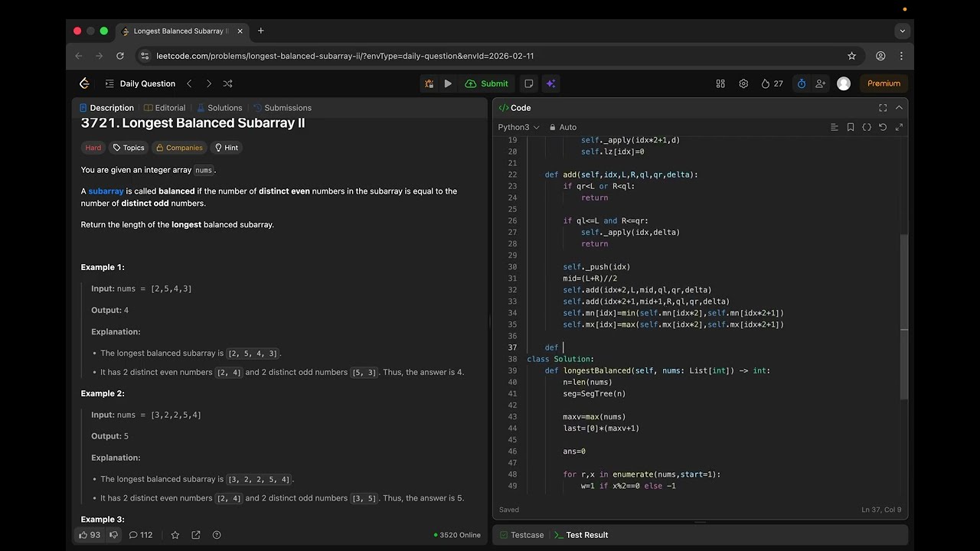The height and width of the screenshot is (551, 980).
Task: Collapse the Code panel chevron
Action: (x=899, y=108)
